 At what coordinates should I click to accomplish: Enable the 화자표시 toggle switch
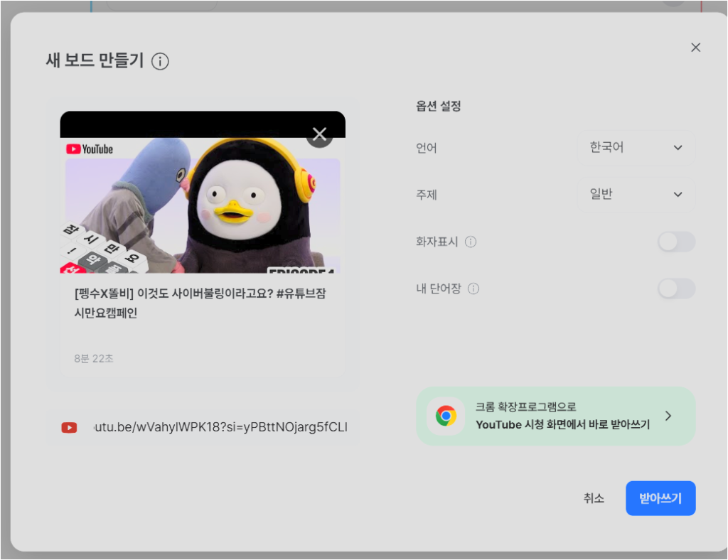click(676, 242)
